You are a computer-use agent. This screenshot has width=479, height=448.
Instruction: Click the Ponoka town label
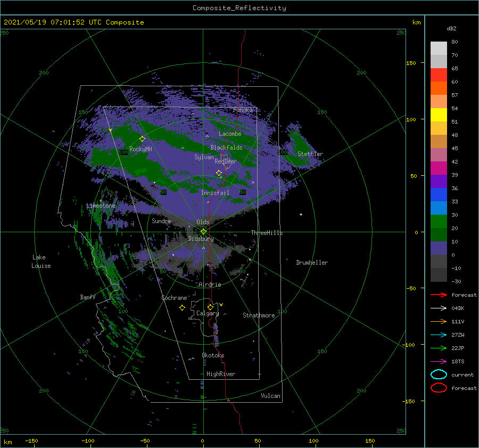(x=243, y=110)
